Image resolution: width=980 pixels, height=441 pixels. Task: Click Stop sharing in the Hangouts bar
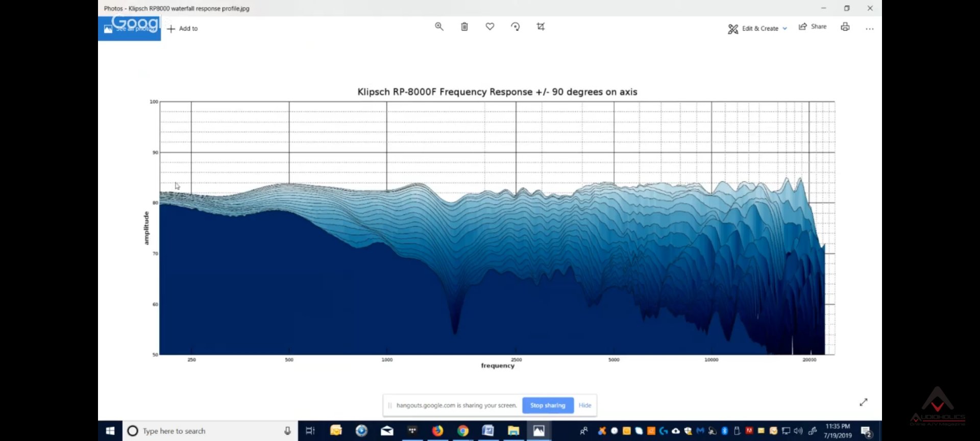tap(548, 405)
